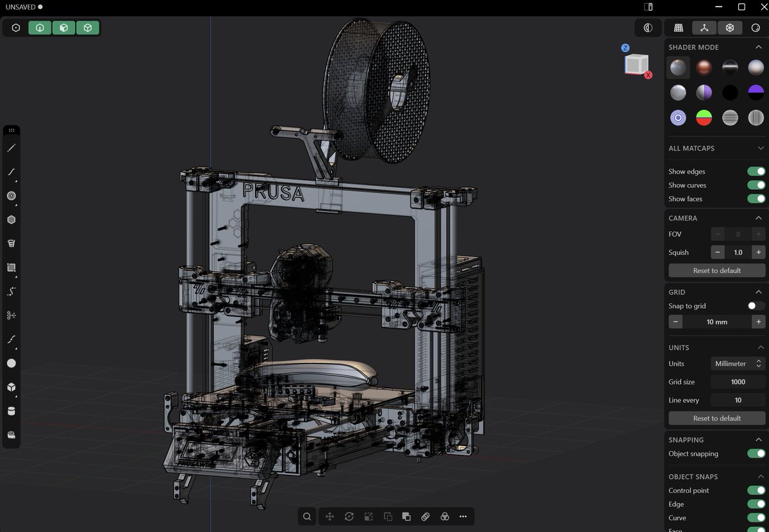Collapse the Object Snaps section

pyautogui.click(x=760, y=477)
